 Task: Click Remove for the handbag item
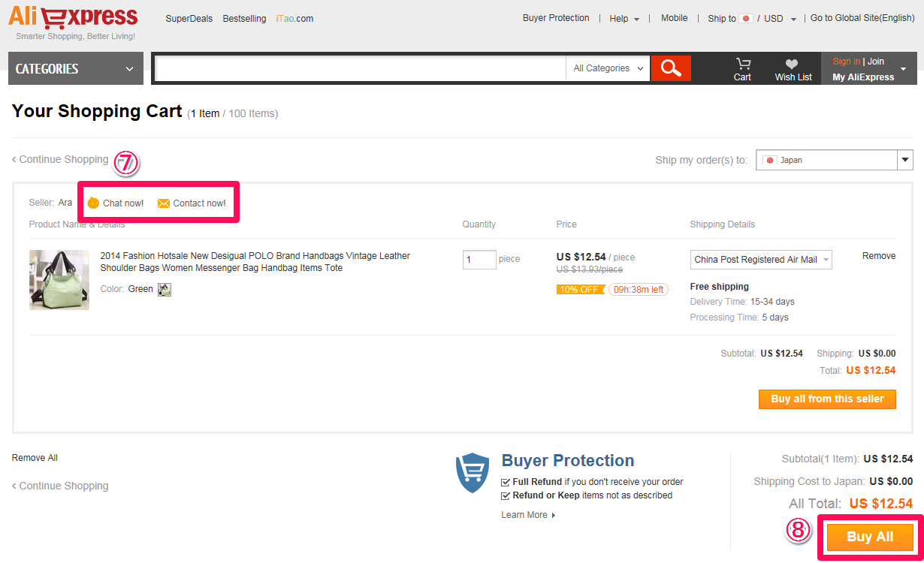(879, 256)
